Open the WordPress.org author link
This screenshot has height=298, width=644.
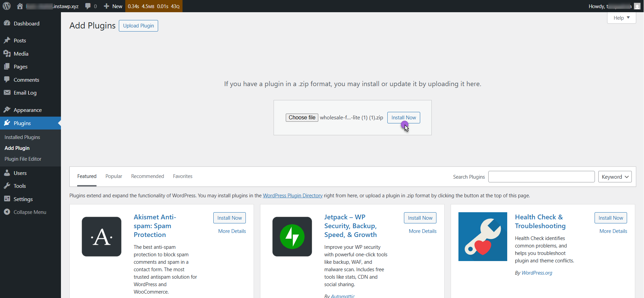click(537, 273)
